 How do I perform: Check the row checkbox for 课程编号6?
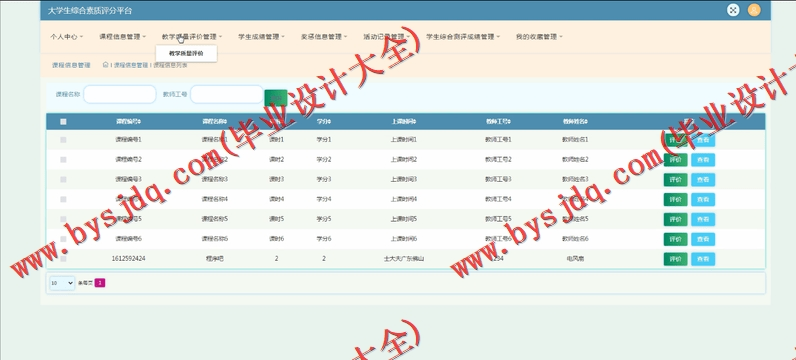pyautogui.click(x=63, y=239)
